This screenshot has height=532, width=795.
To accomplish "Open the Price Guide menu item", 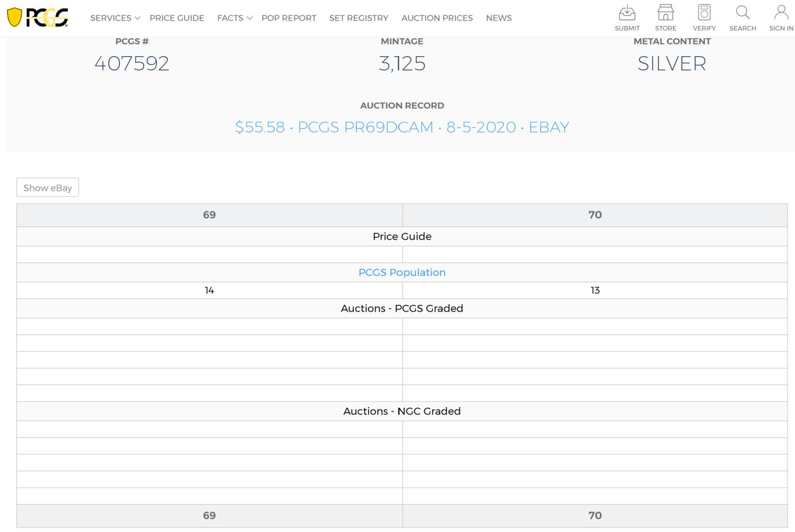I will [177, 18].
